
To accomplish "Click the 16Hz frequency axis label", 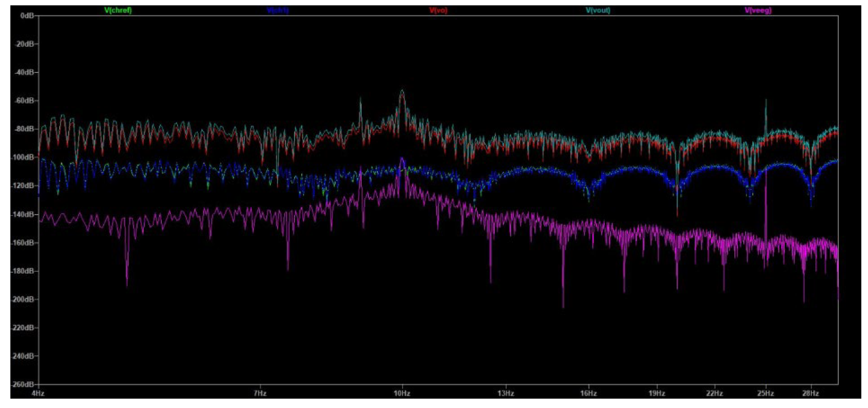I will [588, 394].
